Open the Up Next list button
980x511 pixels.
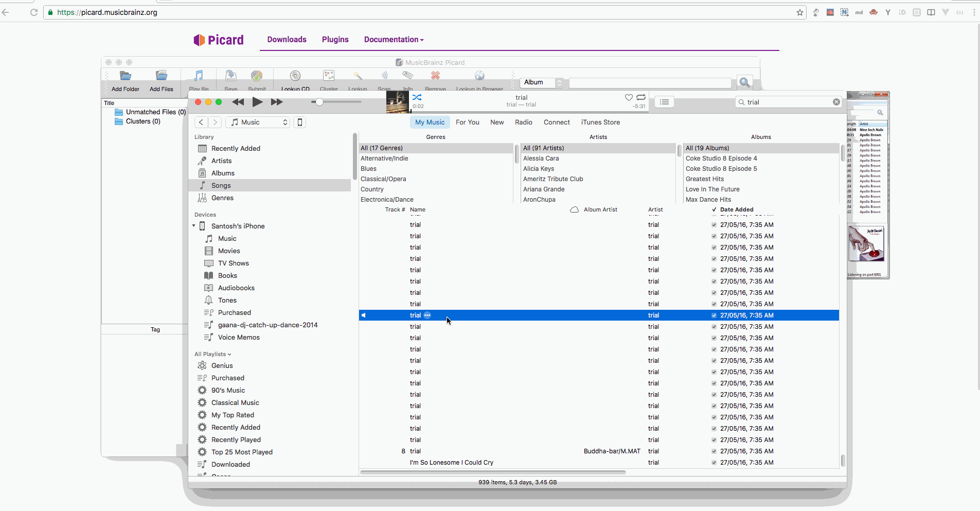coord(665,102)
